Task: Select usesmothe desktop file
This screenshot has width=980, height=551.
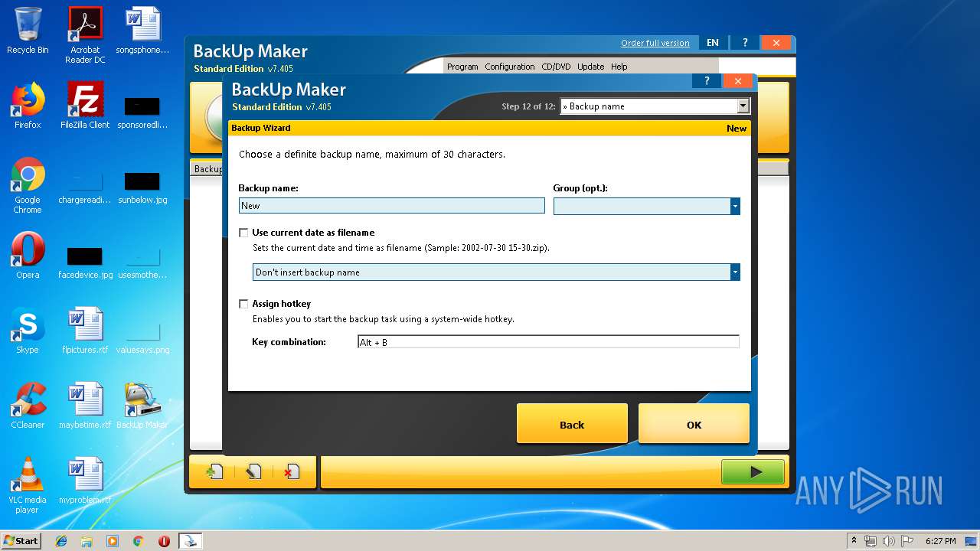Action: point(142,262)
